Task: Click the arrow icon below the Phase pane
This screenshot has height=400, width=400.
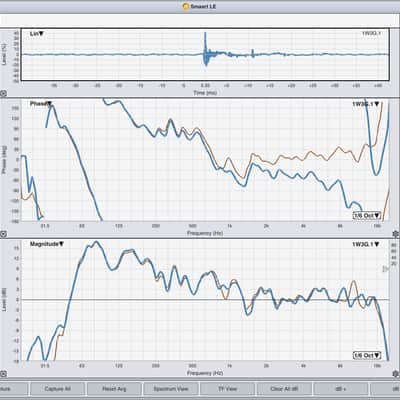Action: click(x=3, y=234)
